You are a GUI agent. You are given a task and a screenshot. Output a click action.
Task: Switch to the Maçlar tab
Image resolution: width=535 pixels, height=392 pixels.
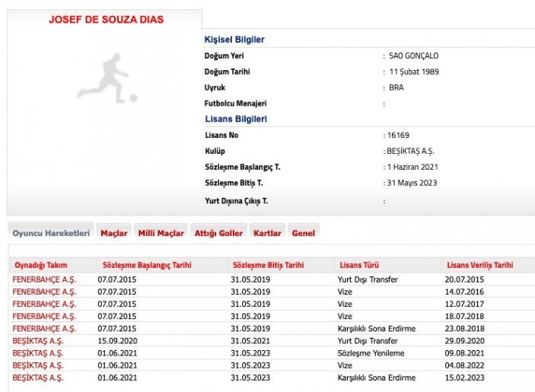(x=114, y=233)
